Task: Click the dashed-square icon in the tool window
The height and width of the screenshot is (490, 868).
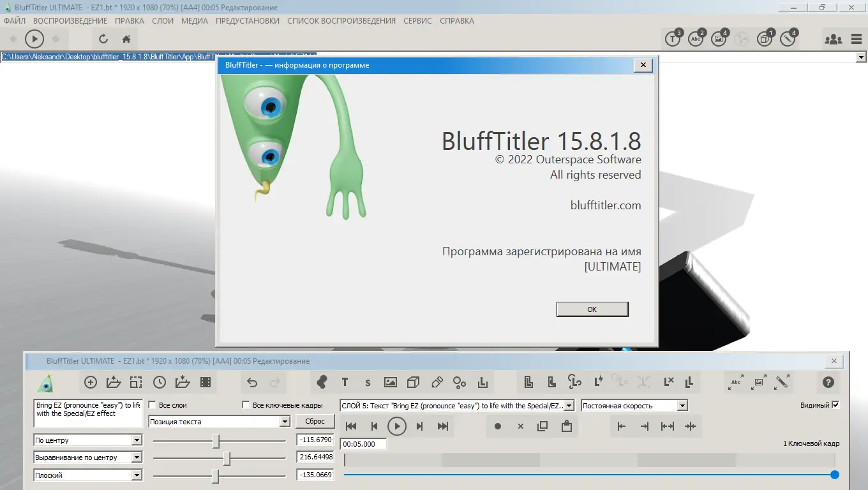Action: [136, 382]
